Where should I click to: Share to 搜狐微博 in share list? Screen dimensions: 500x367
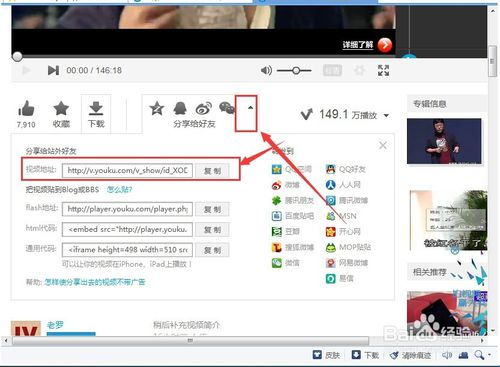[293, 247]
